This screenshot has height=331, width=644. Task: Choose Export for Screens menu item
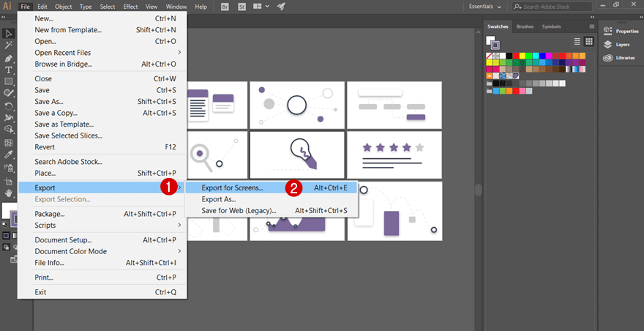232,187
